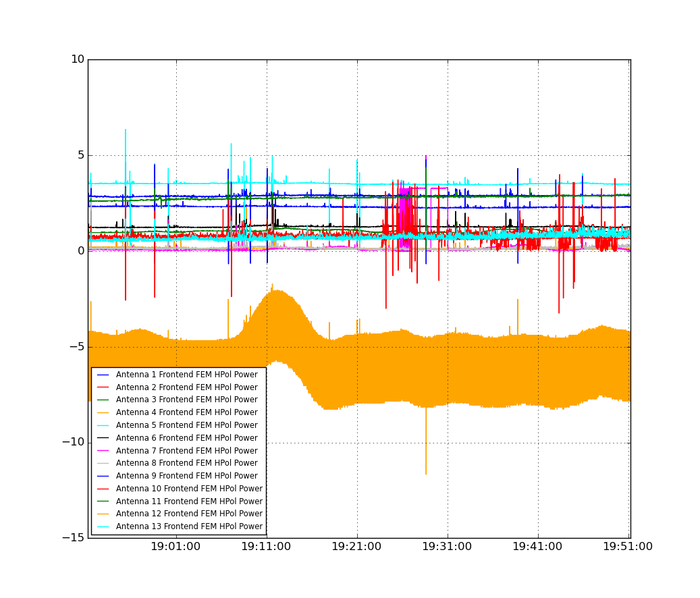Click the y-axis tick label 10
The image size is (700, 598).
pyautogui.click(x=78, y=59)
